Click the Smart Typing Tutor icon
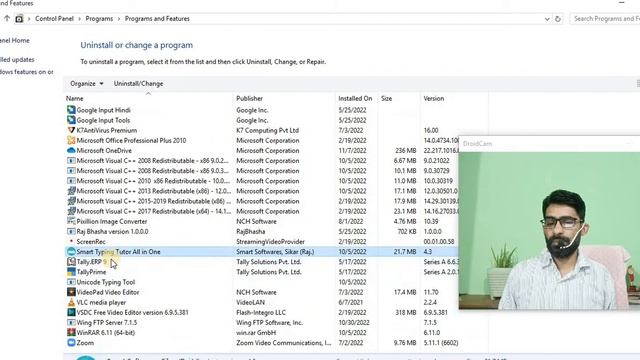This screenshot has height=360, width=640. click(71, 252)
